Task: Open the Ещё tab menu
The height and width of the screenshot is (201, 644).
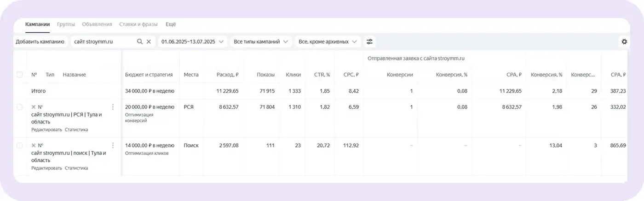Action: click(x=171, y=24)
